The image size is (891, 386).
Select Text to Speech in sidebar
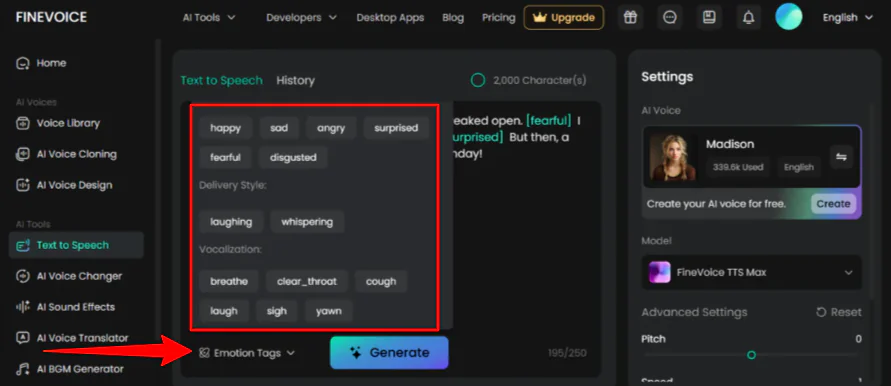coord(76,245)
